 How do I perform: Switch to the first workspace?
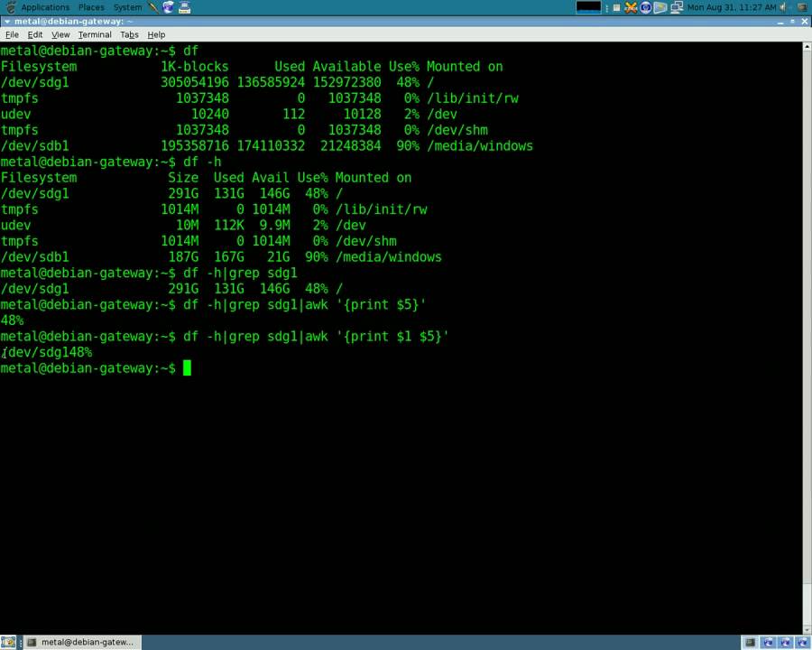(750, 643)
